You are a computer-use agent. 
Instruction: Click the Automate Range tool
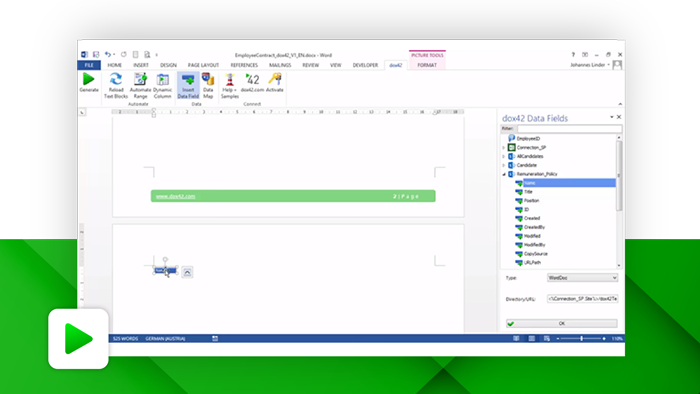tap(140, 86)
